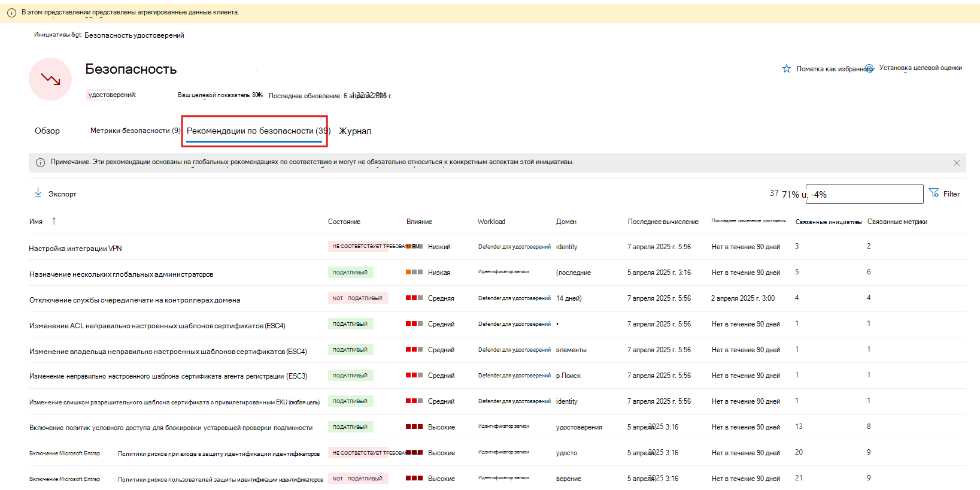Switch to the Журнал tab

[x=355, y=131]
